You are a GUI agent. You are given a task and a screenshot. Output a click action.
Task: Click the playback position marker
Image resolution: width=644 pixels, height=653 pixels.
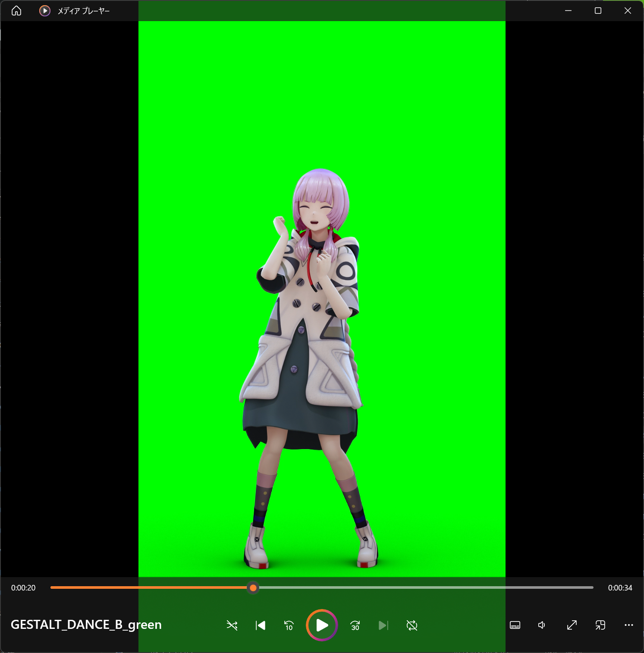tap(253, 588)
